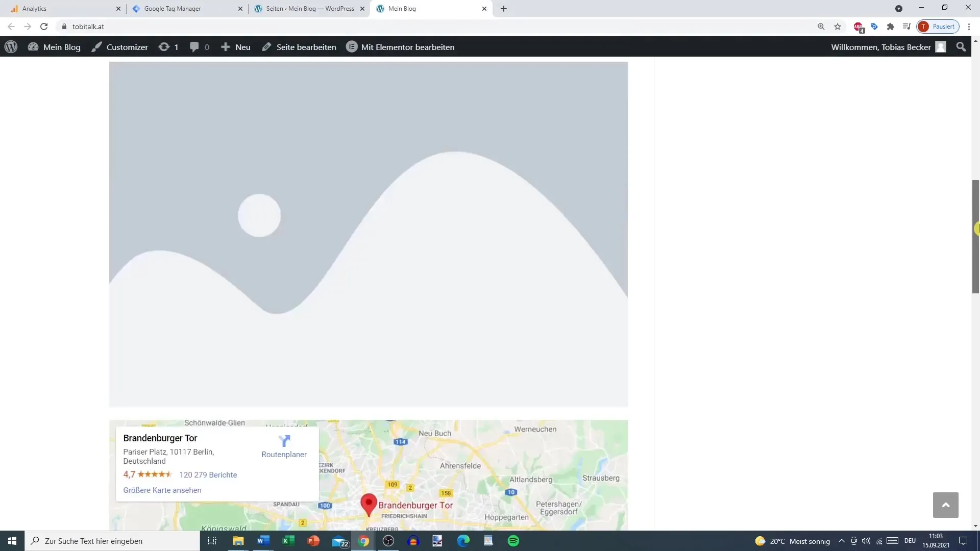This screenshot has height=551, width=980.
Task: Click Brandenburger Tor title in map card
Action: [x=160, y=438]
